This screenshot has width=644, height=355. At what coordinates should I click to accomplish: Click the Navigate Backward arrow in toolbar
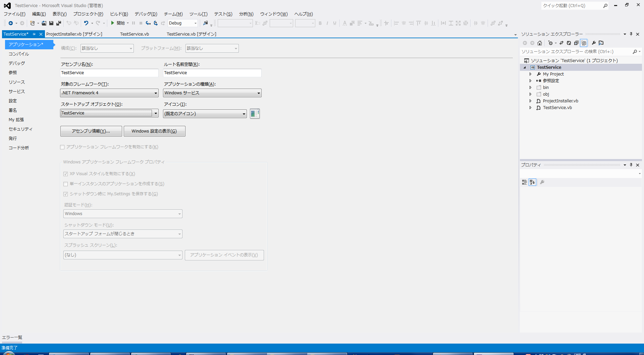click(11, 23)
